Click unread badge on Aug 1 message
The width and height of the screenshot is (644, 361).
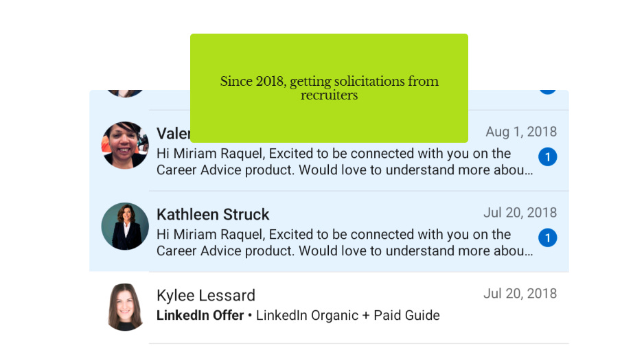coord(547,157)
